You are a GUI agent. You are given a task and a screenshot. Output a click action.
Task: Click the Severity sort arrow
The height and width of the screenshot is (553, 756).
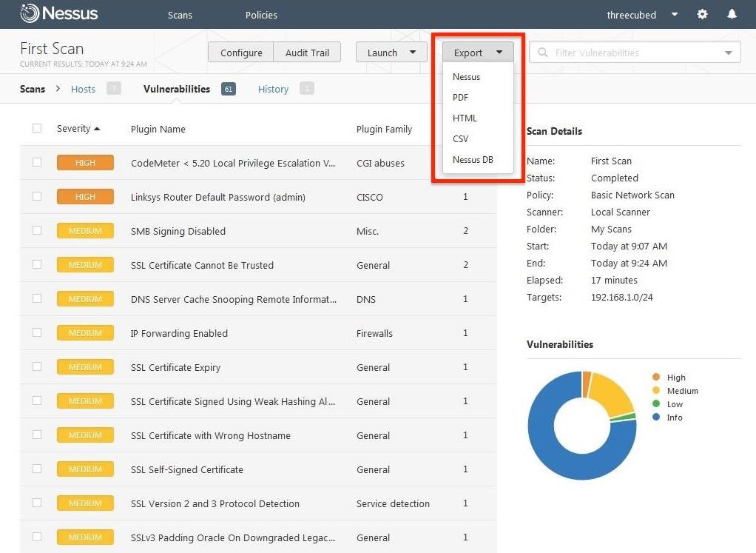[97, 129]
